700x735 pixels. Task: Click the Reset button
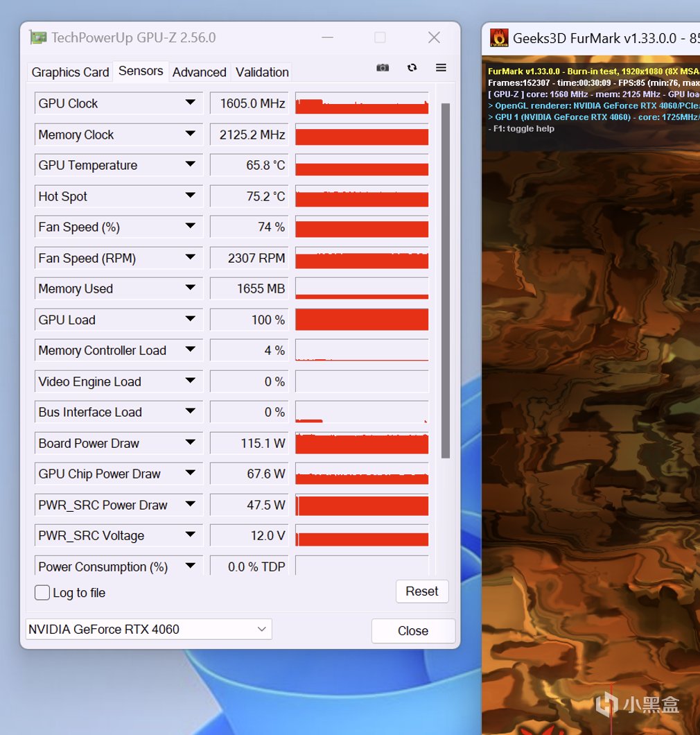tap(421, 591)
